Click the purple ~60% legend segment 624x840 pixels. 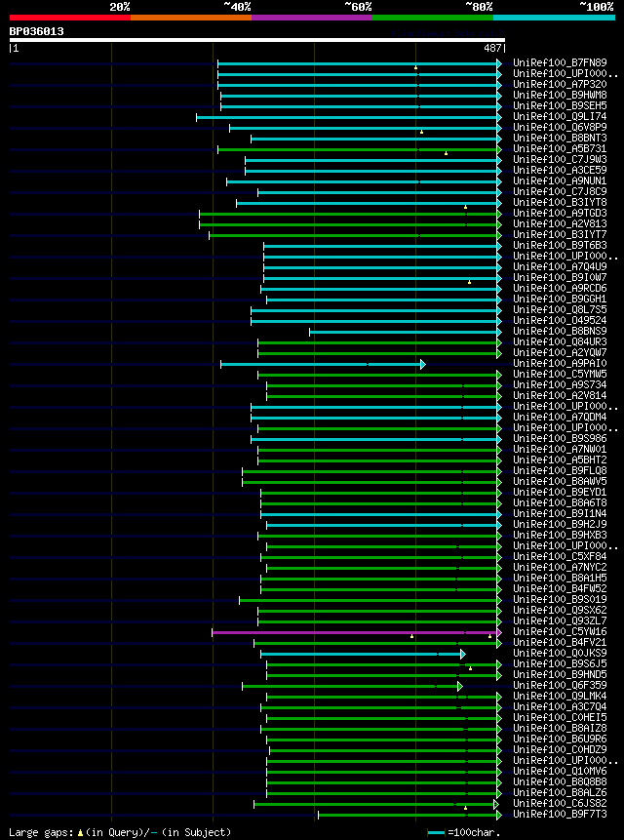pos(312,18)
